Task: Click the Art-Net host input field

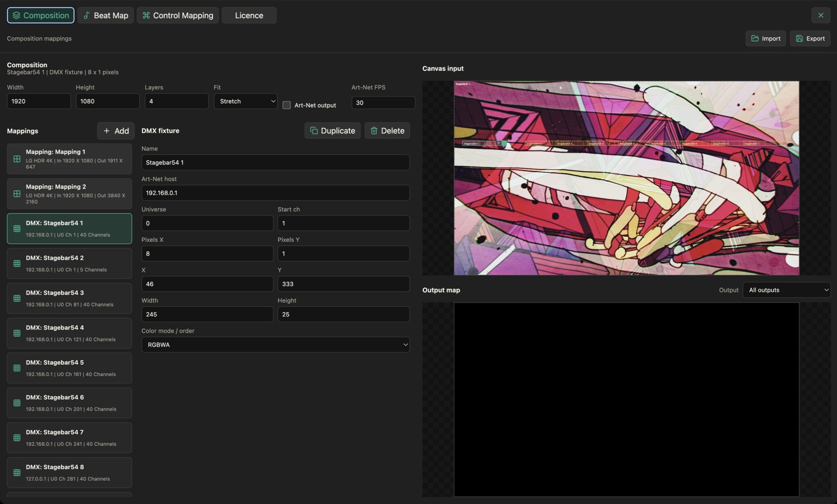Action: pyautogui.click(x=275, y=193)
